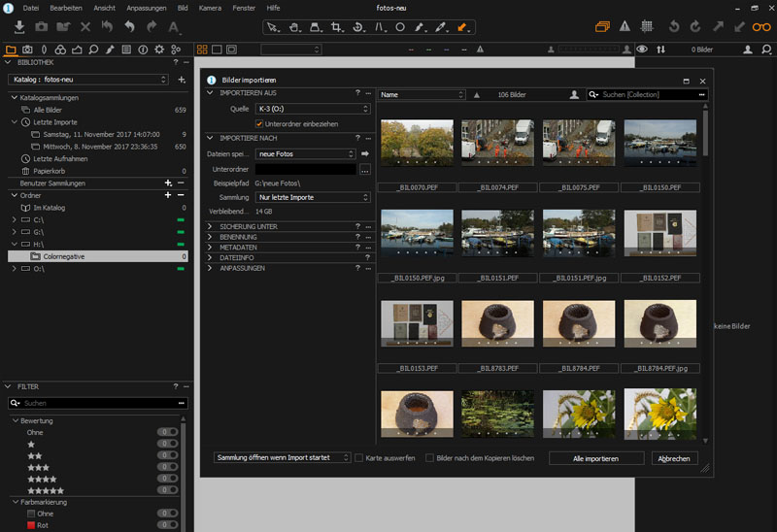Toggle the one-star rating filter switch
This screenshot has height=532, width=777.
coord(167,444)
